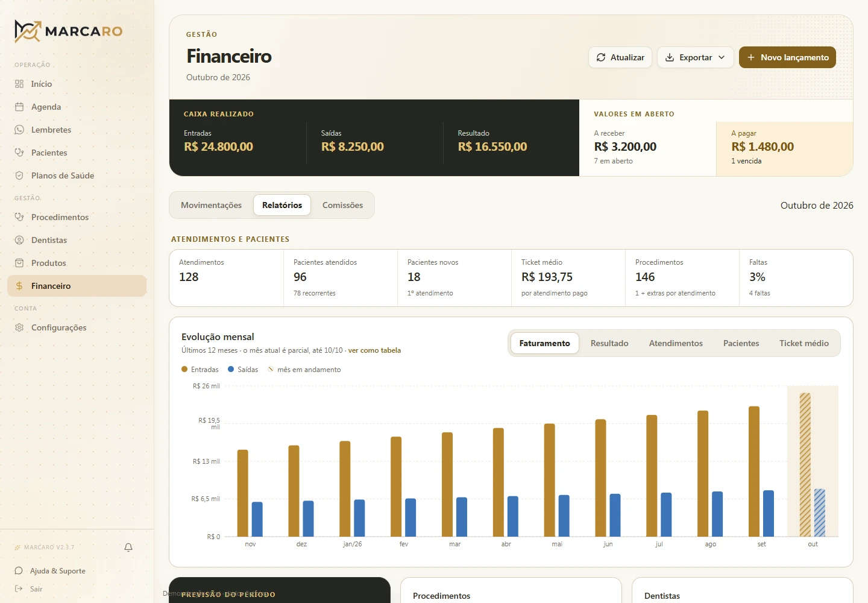Select the Relatórios tab
Image resolution: width=868 pixels, height=603 pixels.
tap(282, 205)
